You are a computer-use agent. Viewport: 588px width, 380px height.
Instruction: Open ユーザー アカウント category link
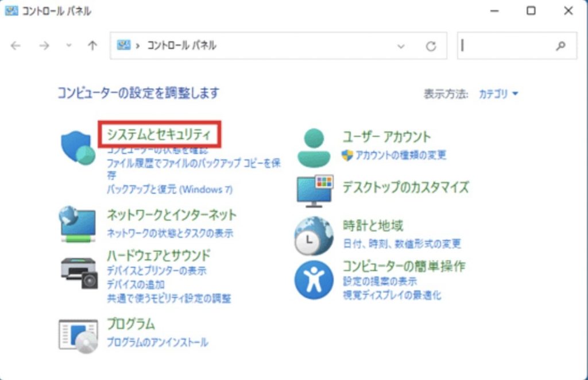point(386,137)
